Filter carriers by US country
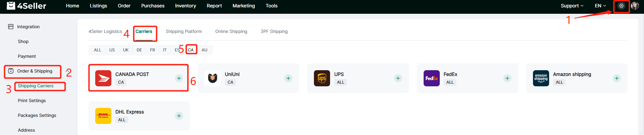Image resolution: width=644 pixels, height=135 pixels. click(x=112, y=50)
